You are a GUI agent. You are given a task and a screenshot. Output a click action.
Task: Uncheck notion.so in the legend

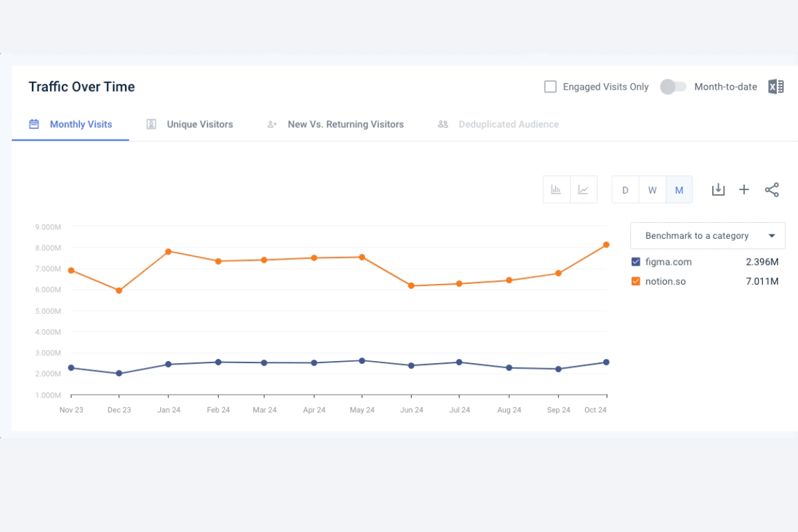point(635,281)
